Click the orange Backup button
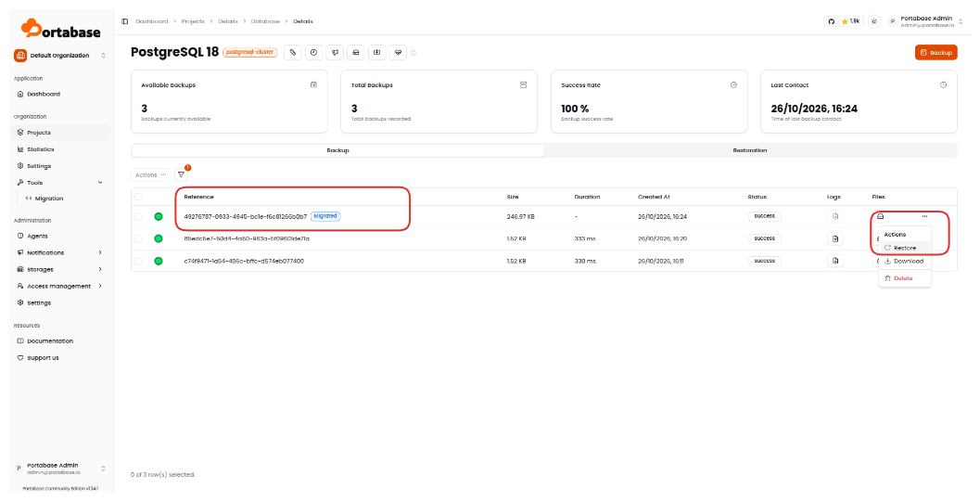This screenshot has height=501, width=980. tap(935, 53)
